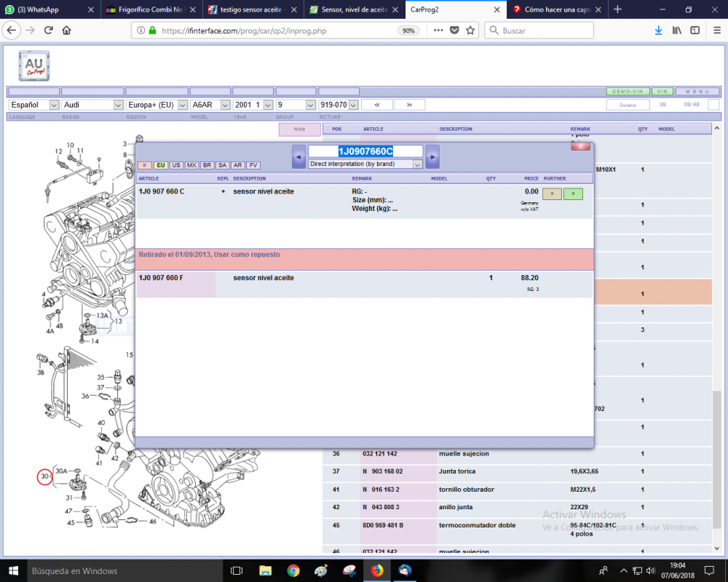Open the Europa+ (EU) region dropdown
The width and height of the screenshot is (728, 582).
(x=157, y=105)
